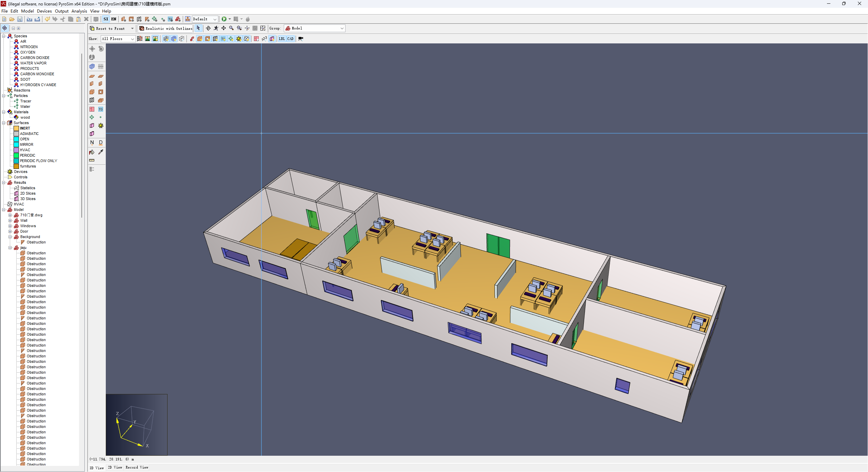The height and width of the screenshot is (472, 868).
Task: Toggle CAD display visibility
Action: pyautogui.click(x=291, y=39)
